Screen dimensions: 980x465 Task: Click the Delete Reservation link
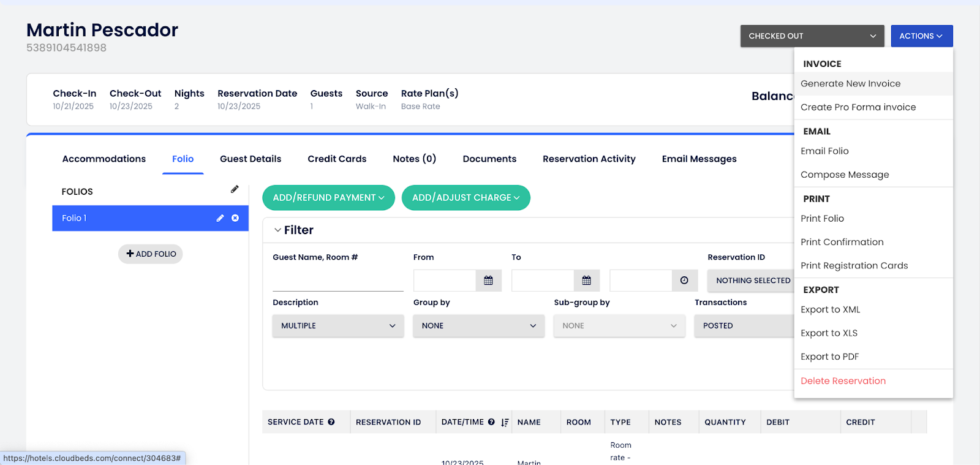pos(843,381)
